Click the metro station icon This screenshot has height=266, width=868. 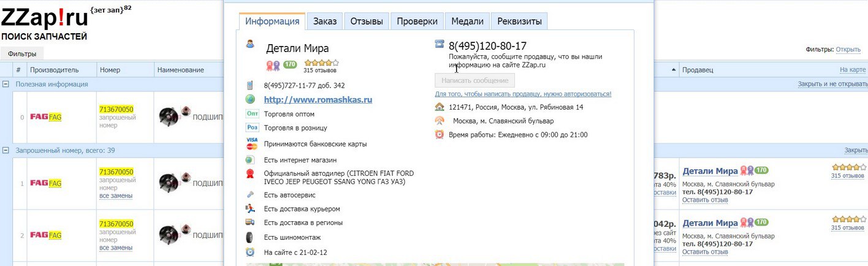click(x=440, y=120)
